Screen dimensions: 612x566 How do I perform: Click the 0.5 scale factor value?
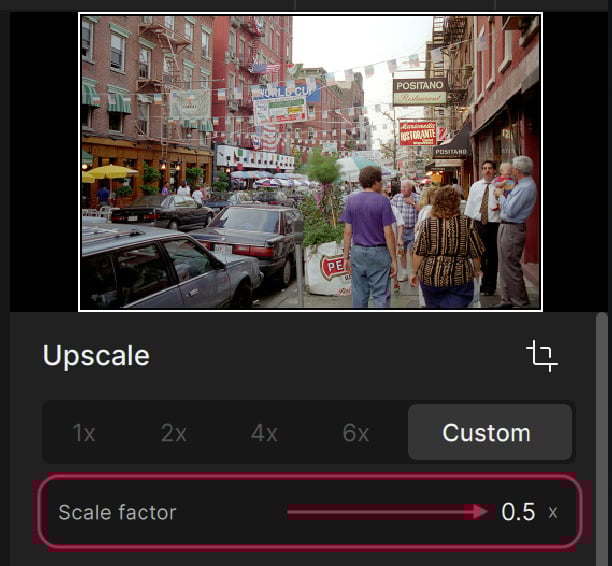[518, 512]
